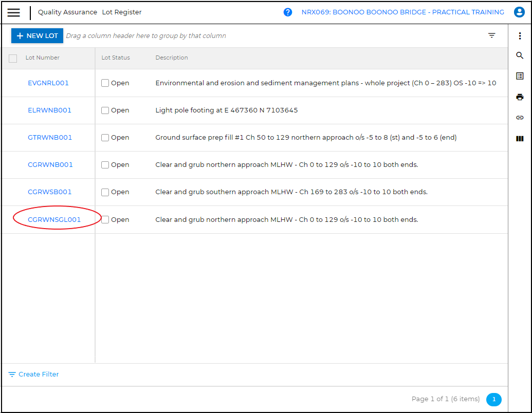
Task: Open lot CGRWNSGL001 link
Action: (x=54, y=220)
